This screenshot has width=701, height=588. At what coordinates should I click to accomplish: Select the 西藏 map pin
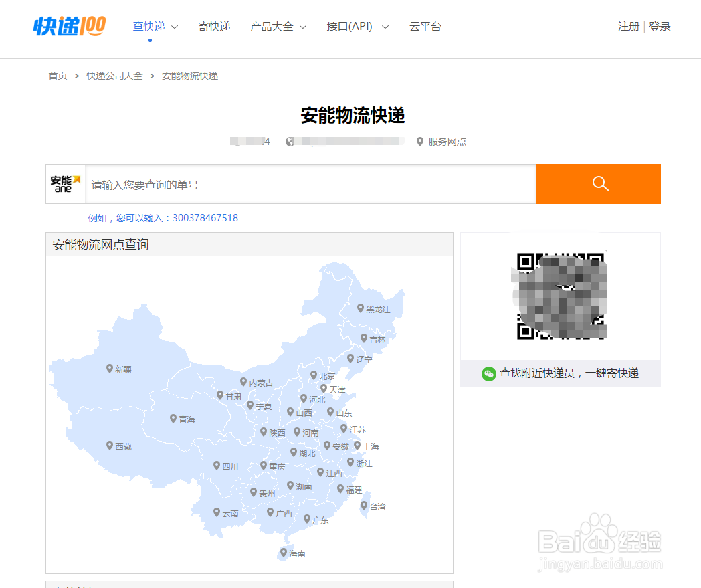pyautogui.click(x=110, y=446)
